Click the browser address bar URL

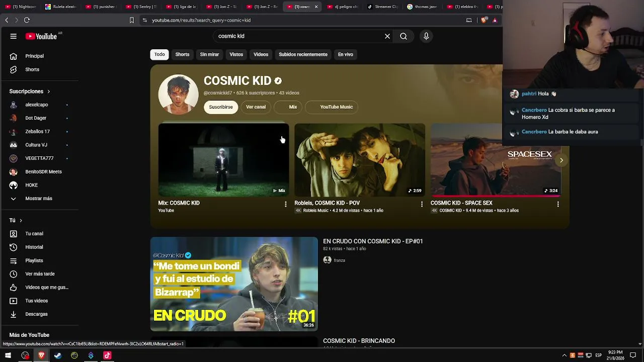pos(201,20)
